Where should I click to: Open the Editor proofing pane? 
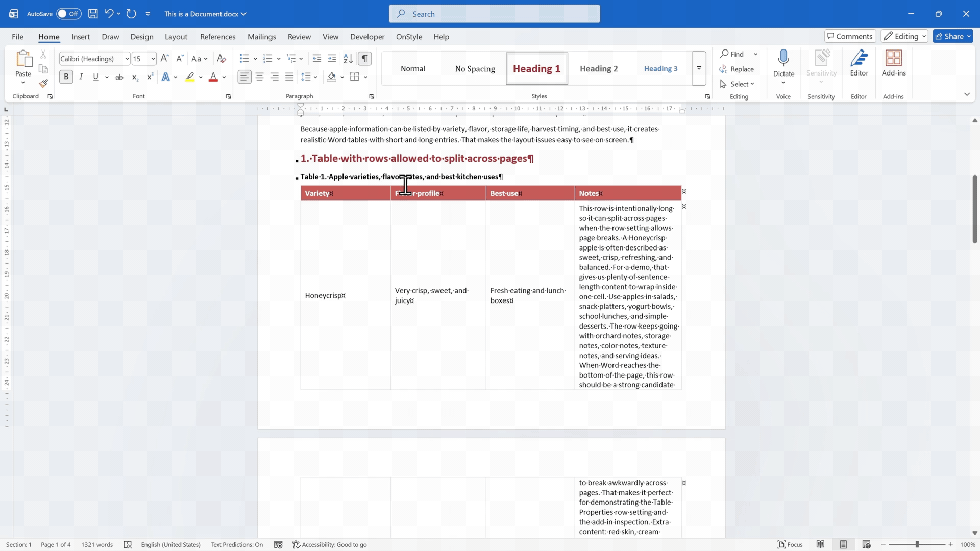click(x=859, y=63)
